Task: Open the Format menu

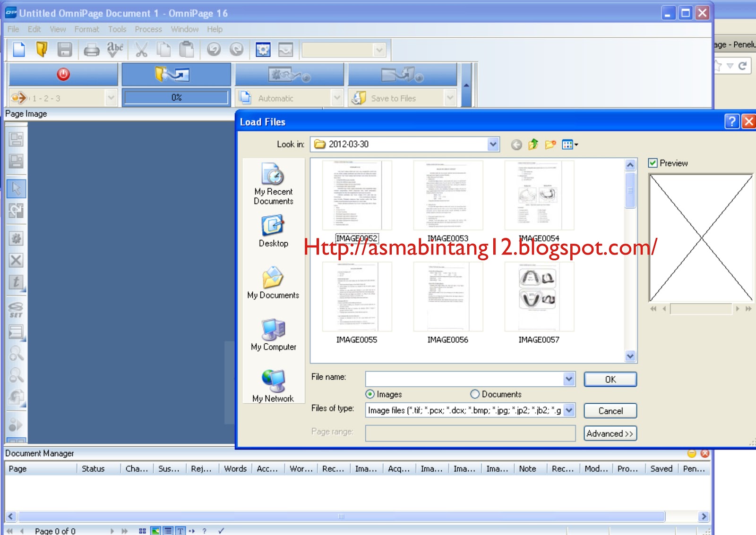Action: pos(87,29)
